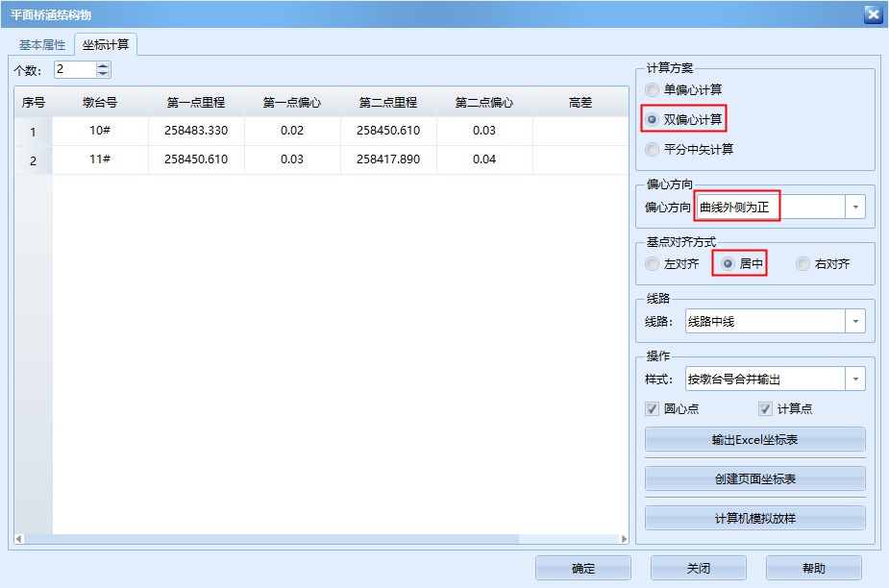889x588 pixels.
Task: Open the 样式 output style dropdown
Action: (854, 379)
